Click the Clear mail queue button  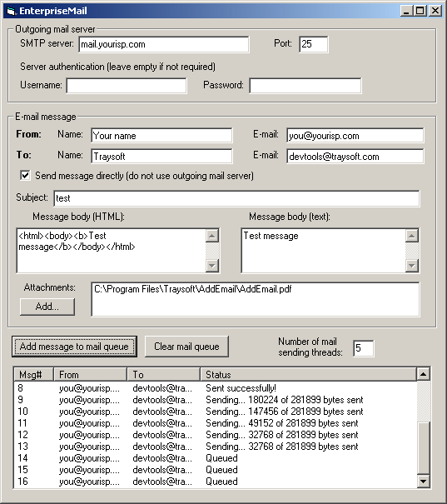click(x=186, y=347)
